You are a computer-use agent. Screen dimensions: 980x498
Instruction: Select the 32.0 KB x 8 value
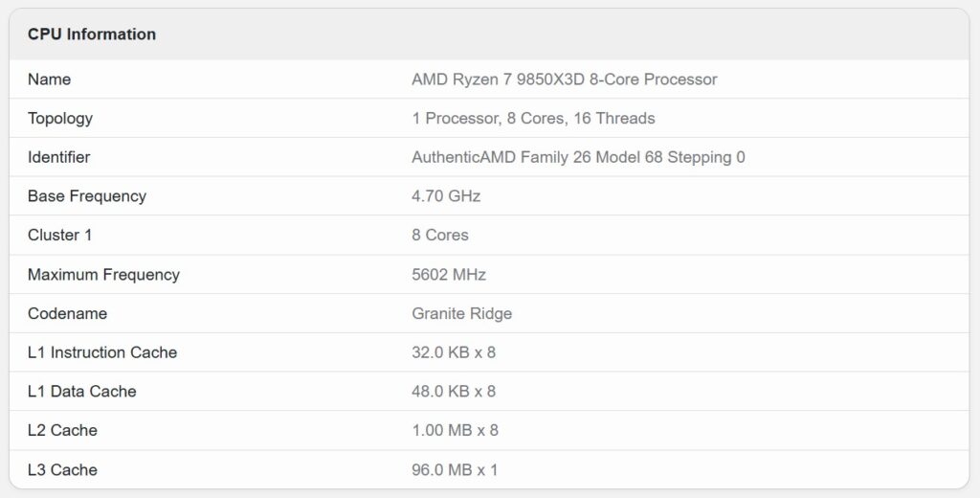pos(454,352)
